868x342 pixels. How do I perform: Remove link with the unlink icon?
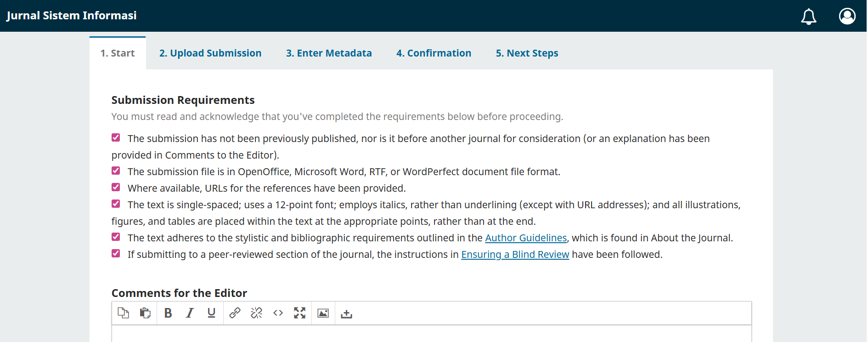point(256,313)
